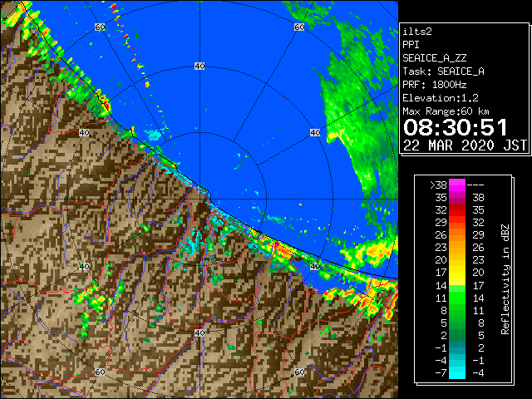The image size is (532, 399).
Task: Select the bright green swatch beside left 11
Action: coord(457,298)
